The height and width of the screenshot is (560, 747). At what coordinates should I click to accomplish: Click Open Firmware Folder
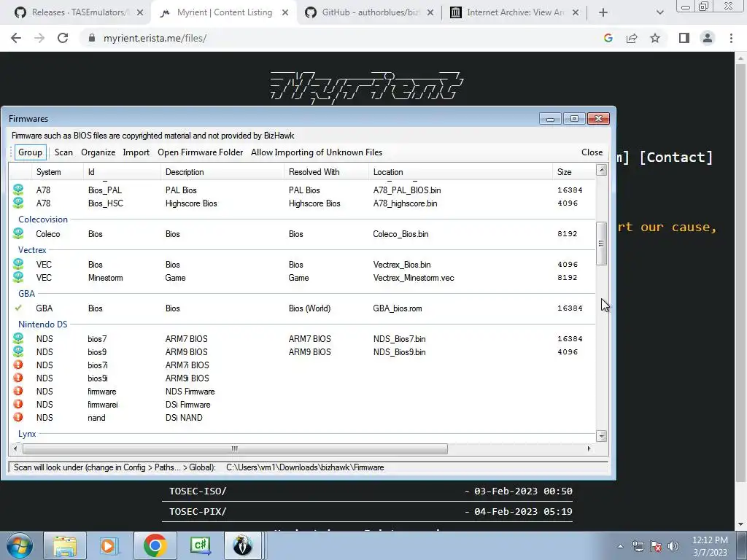pos(200,152)
